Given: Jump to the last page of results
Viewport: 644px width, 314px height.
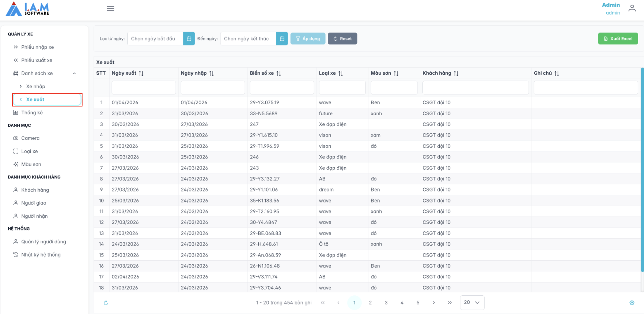Looking at the screenshot, I should click(x=450, y=303).
